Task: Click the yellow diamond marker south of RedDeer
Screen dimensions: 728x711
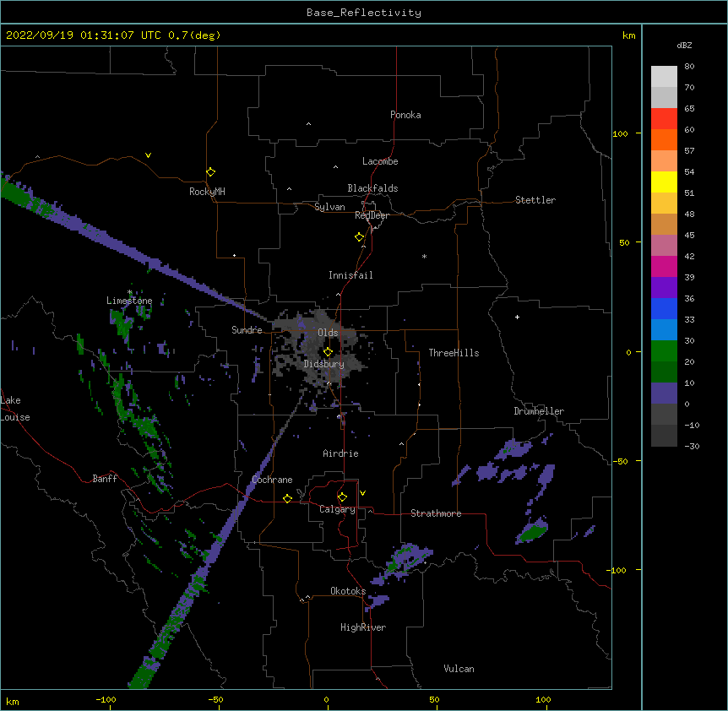Action: pos(359,237)
